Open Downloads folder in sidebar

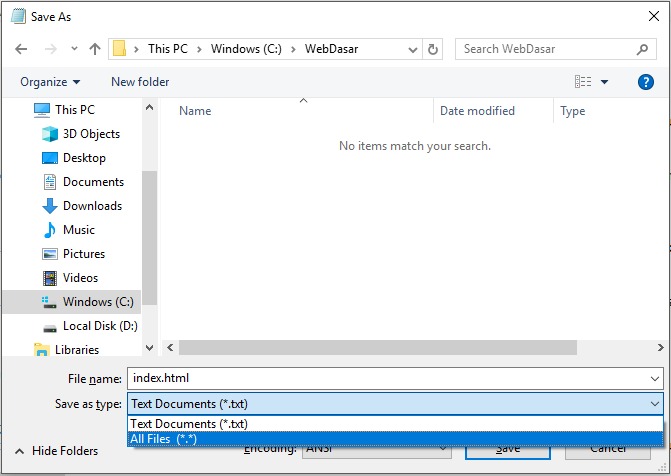point(92,206)
